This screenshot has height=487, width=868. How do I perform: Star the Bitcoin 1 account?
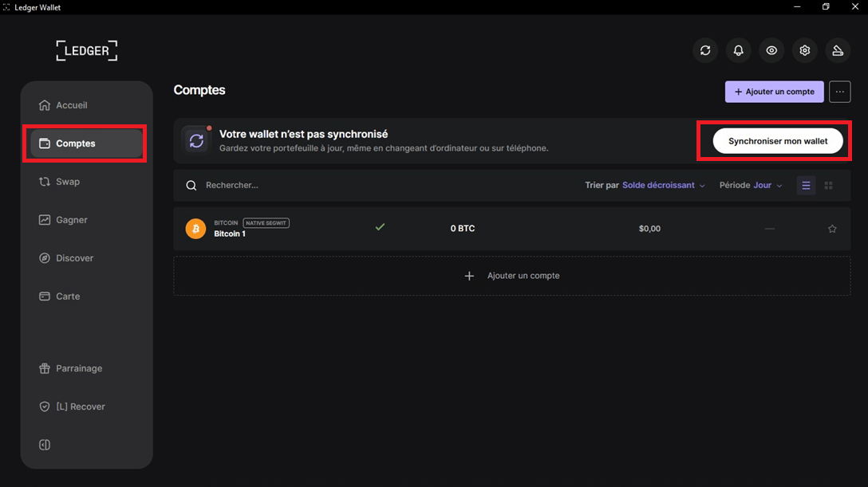[832, 229]
